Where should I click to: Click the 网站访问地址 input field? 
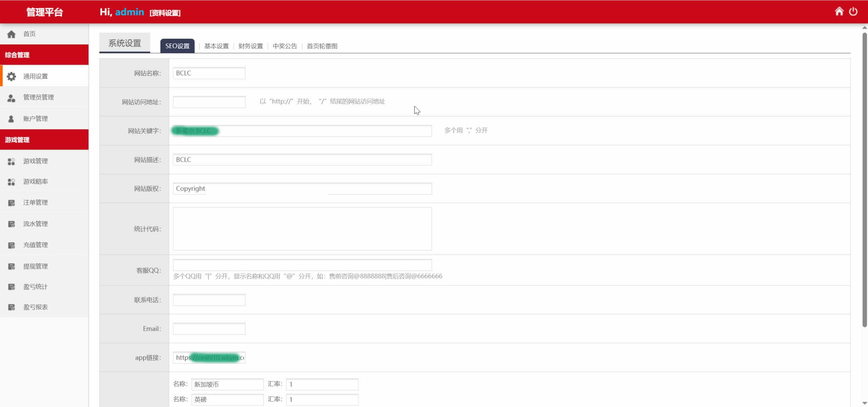(209, 102)
